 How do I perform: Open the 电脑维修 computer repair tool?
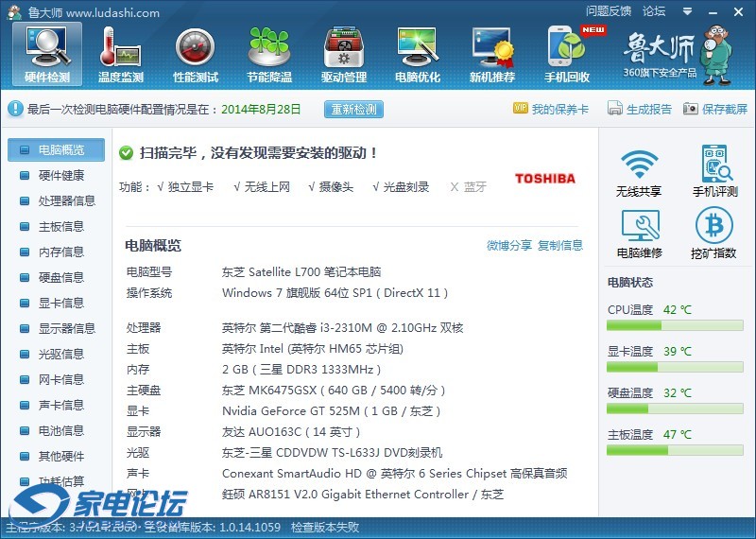pyautogui.click(x=639, y=234)
